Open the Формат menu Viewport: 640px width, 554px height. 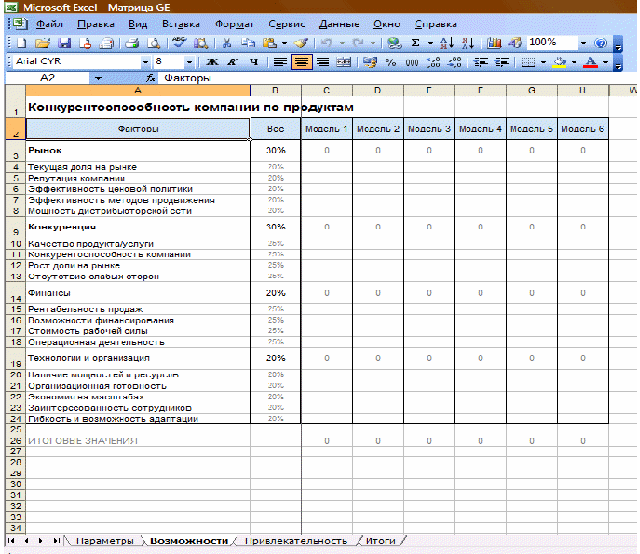(233, 22)
